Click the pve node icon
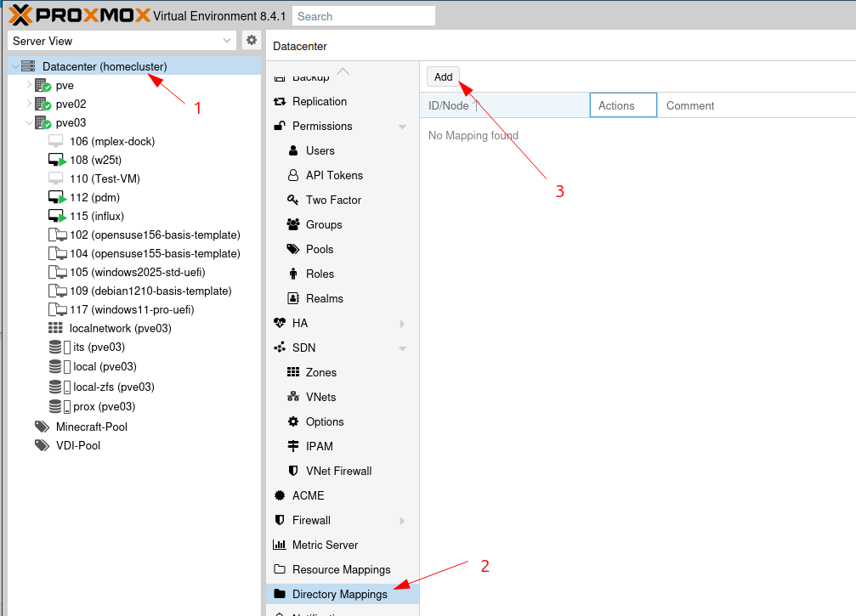This screenshot has height=616, width=856. tap(43, 85)
